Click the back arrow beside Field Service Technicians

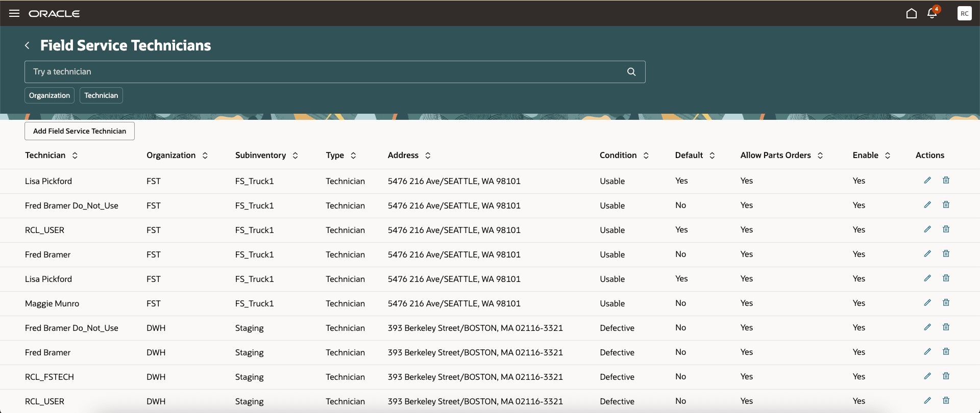[x=27, y=45]
